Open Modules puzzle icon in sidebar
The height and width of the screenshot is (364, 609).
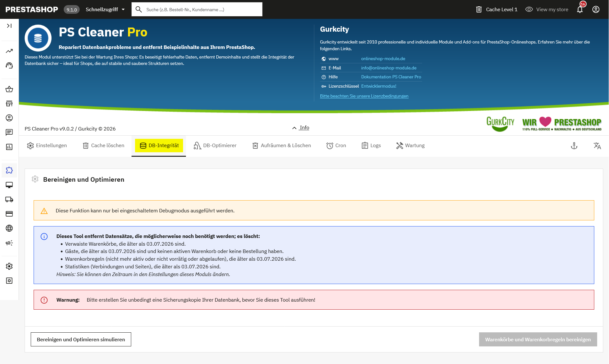(x=9, y=170)
